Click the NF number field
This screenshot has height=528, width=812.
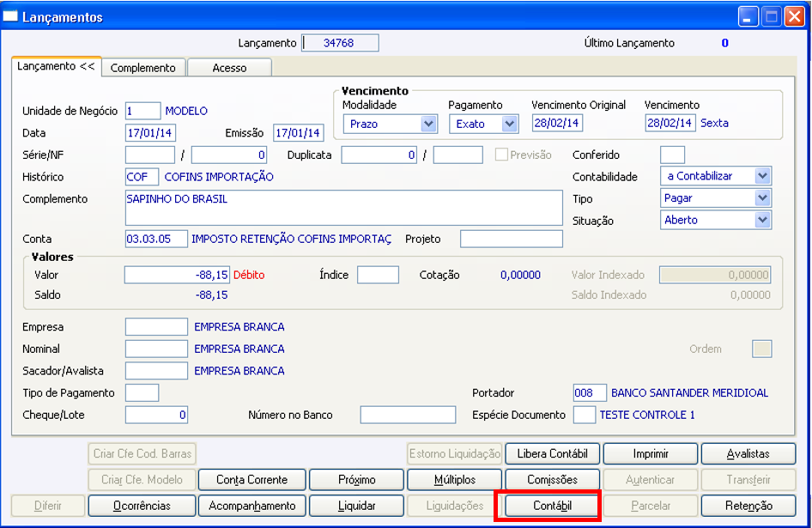click(229, 155)
